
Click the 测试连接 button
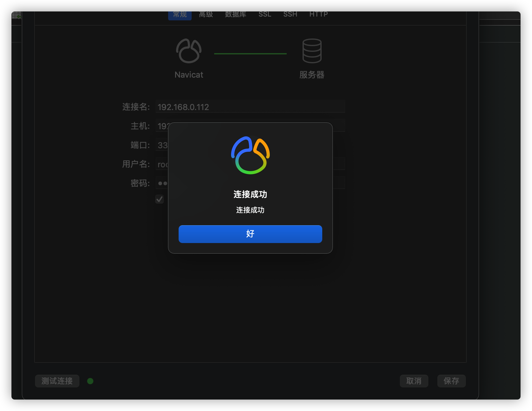[x=57, y=381]
